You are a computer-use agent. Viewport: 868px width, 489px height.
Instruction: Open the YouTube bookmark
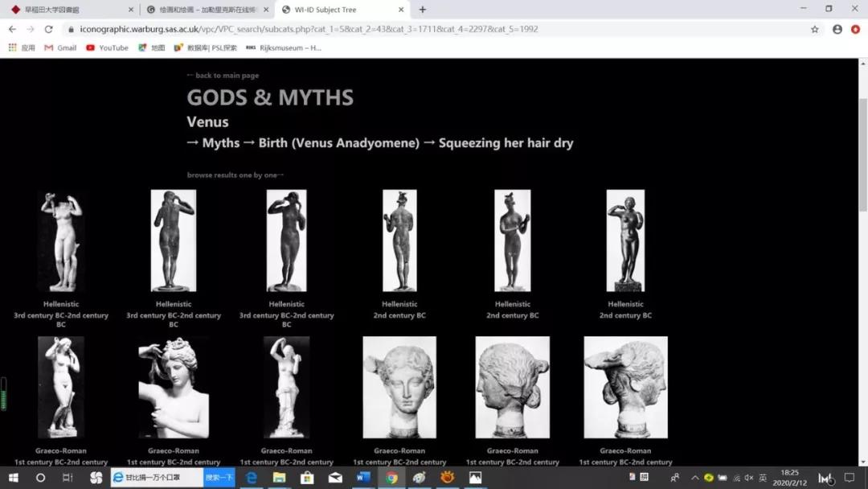107,47
